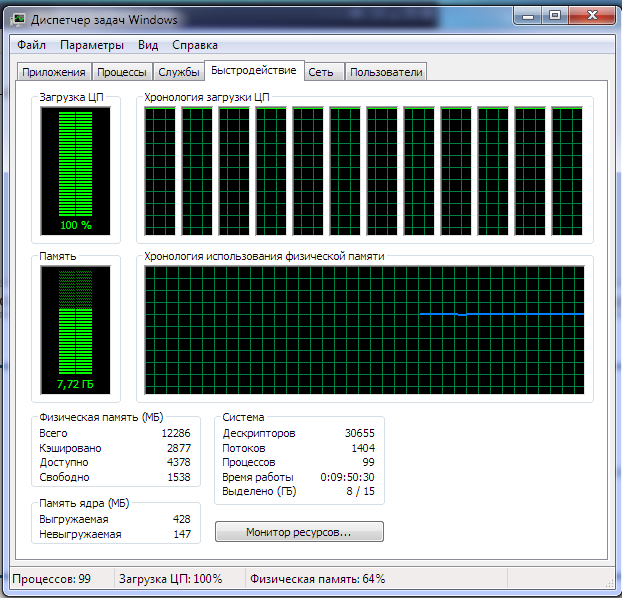Click the physical memory usage history graph

click(x=364, y=330)
